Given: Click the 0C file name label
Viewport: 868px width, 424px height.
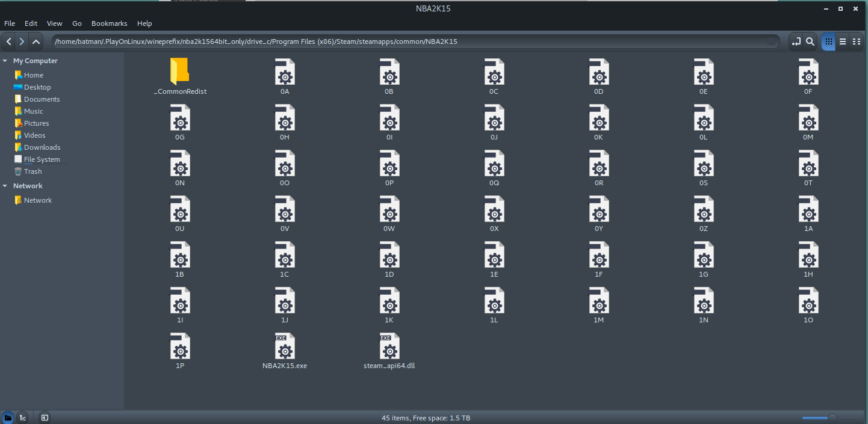Looking at the screenshot, I should tap(494, 91).
